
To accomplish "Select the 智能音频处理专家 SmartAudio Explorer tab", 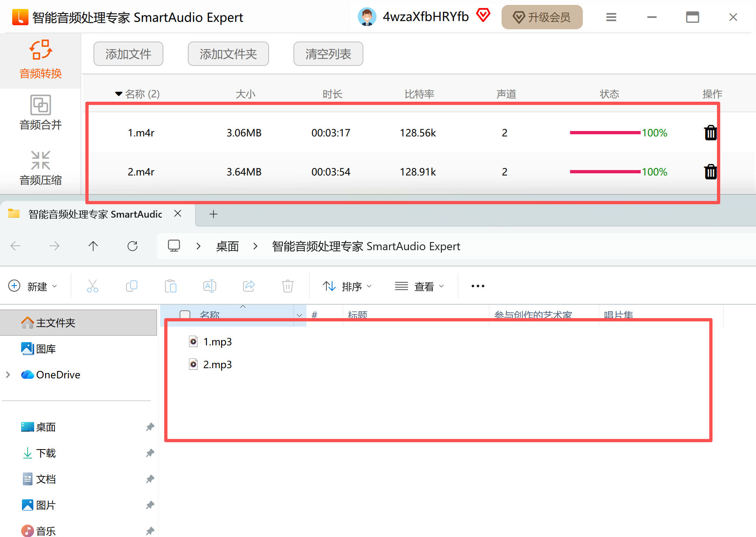I will pyautogui.click(x=95, y=214).
